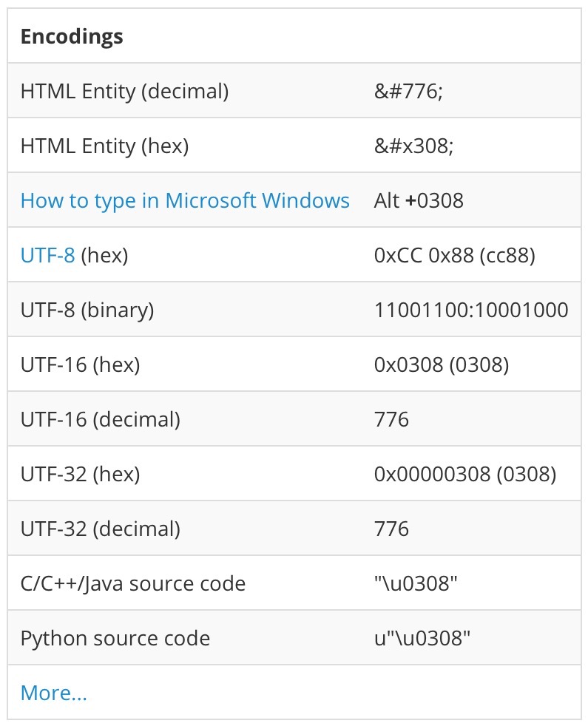Click the Alt +0308 keystroke value
Screen dimensions: 588x726
419,200
